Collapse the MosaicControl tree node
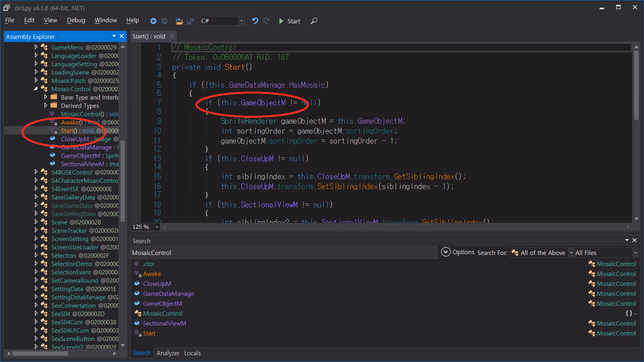Viewport: 644px width, 362px height. [36, 89]
